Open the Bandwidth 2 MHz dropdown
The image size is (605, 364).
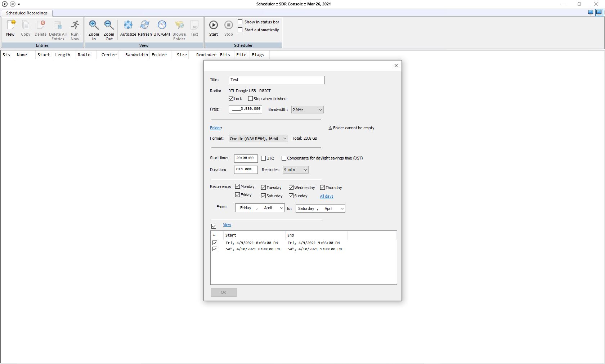point(307,110)
